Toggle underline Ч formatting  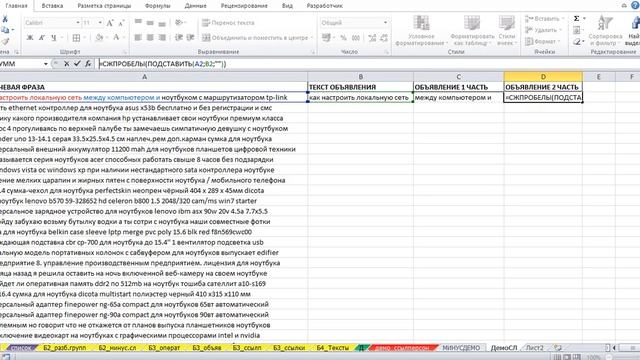53,38
